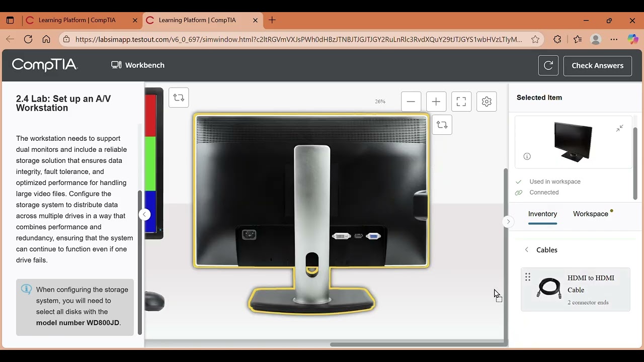Focus the browser address bar

tap(299, 39)
